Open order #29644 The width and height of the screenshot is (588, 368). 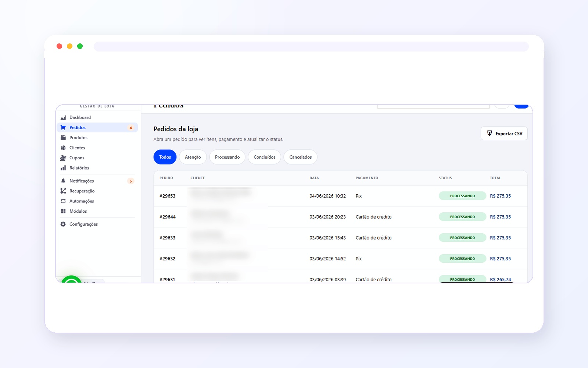168,217
